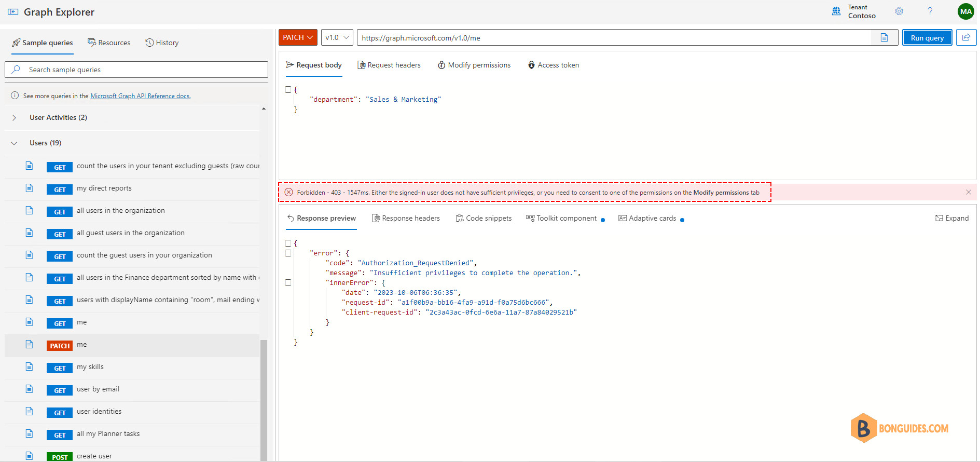
Task: Click the Tenant Contoso globe icon
Action: 836,11
